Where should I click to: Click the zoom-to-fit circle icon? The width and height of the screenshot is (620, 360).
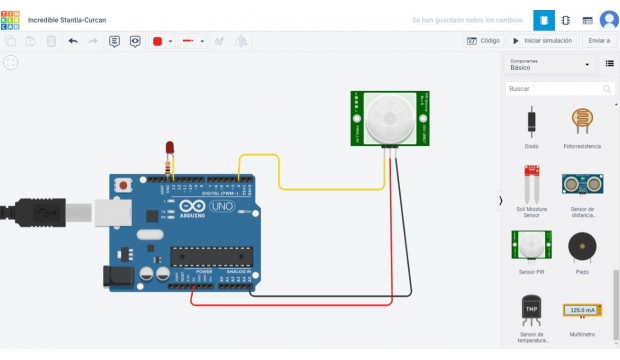(11, 63)
